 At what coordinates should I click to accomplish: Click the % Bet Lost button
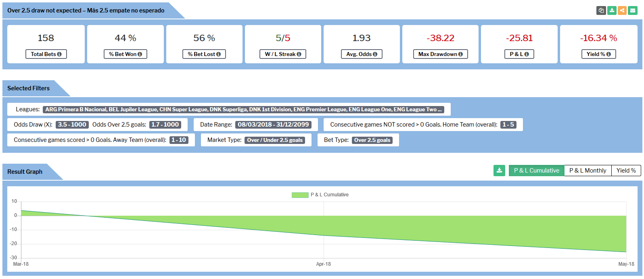[x=204, y=54]
